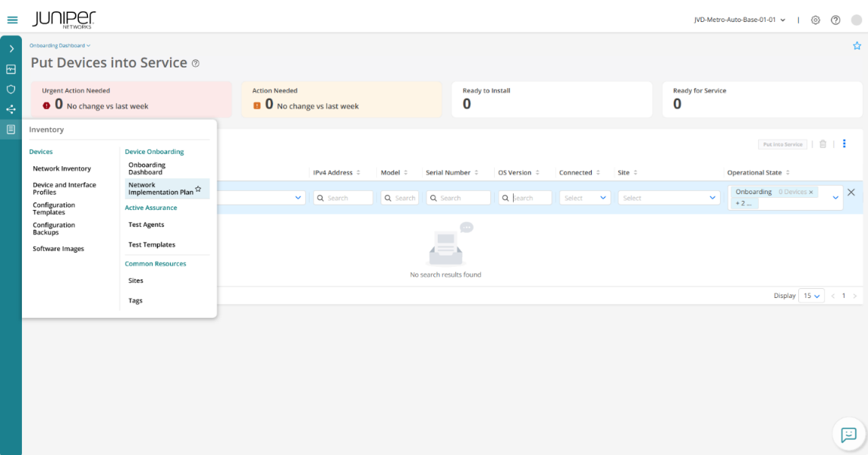Sort by Serial Number column
This screenshot has width=868, height=455.
476,173
